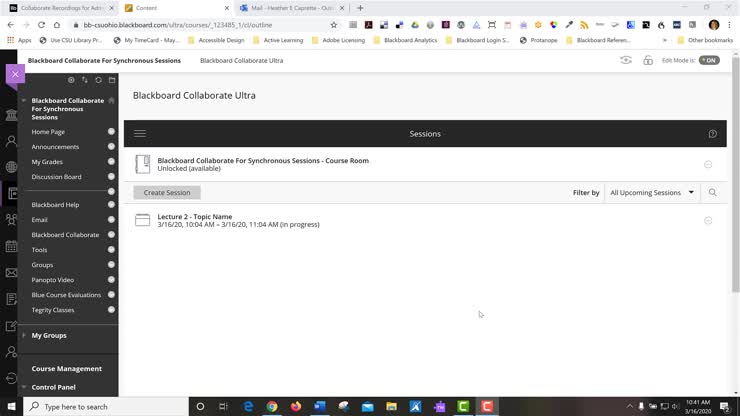Viewport: 740px width, 416px height.
Task: Open options chevron beside Tools
Action: (111, 250)
